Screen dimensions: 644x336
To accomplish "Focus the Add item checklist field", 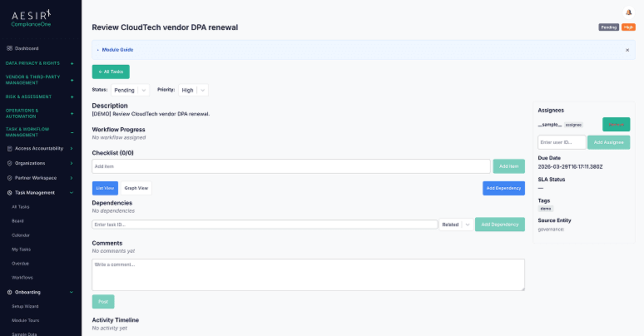I will tap(291, 166).
